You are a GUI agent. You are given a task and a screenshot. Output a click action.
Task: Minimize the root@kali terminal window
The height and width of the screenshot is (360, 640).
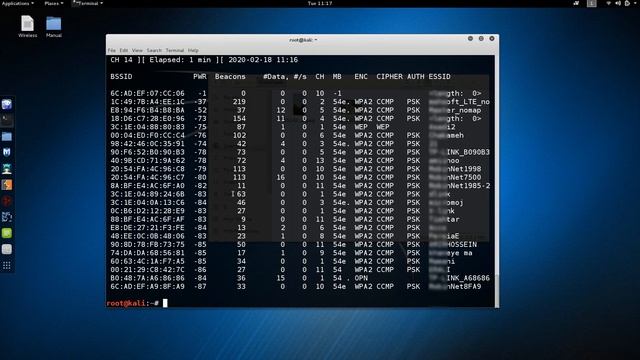470,38
